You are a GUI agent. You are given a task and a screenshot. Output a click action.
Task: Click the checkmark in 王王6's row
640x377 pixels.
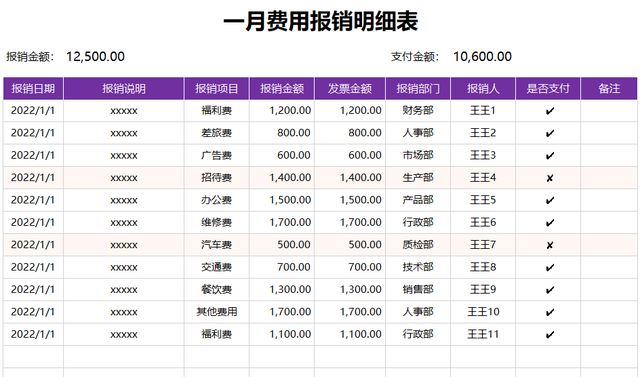point(550,223)
